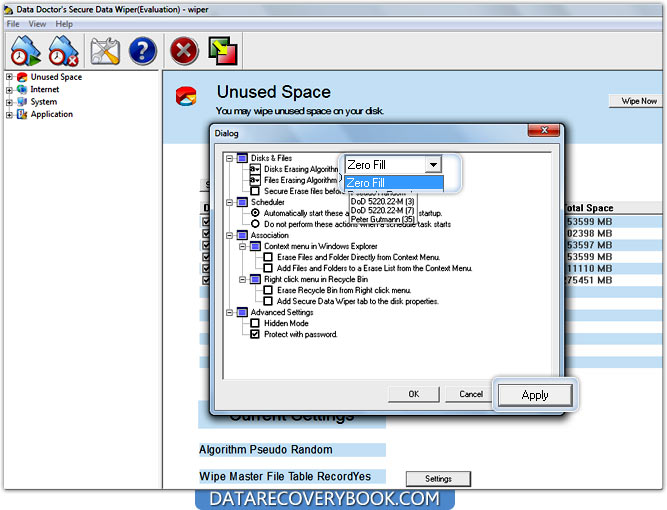The image size is (667, 510).
Task: Open the settings tools toolbar icon
Action: (105, 51)
